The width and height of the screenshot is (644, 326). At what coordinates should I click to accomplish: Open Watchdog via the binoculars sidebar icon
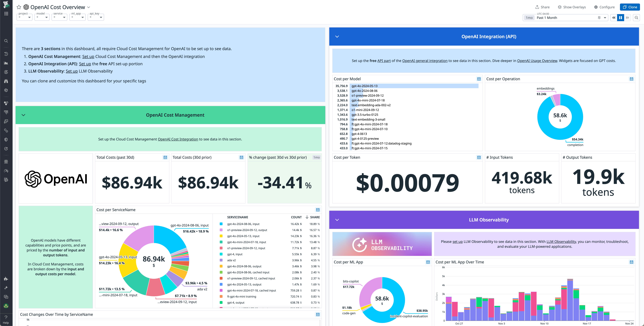(6, 81)
